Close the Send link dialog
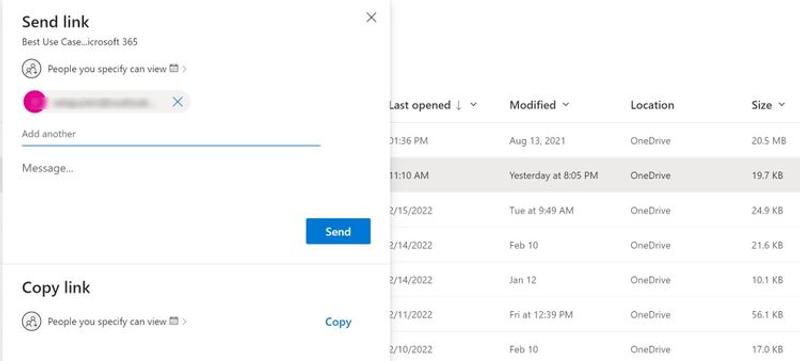 pyautogui.click(x=371, y=18)
